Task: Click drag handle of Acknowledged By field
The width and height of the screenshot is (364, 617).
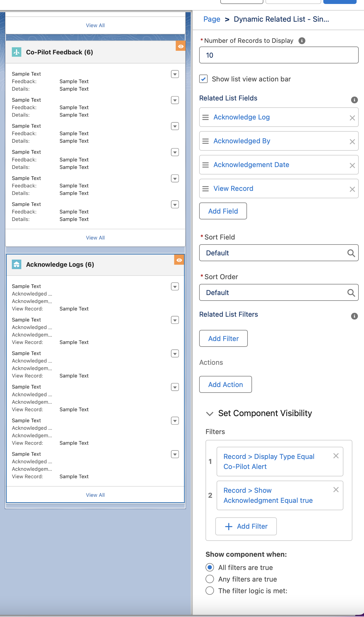Action: click(206, 141)
